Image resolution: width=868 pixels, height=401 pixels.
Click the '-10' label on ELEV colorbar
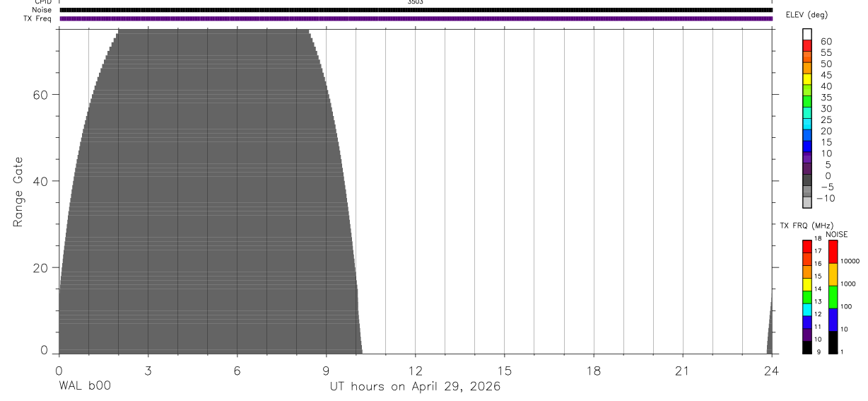tap(825, 198)
